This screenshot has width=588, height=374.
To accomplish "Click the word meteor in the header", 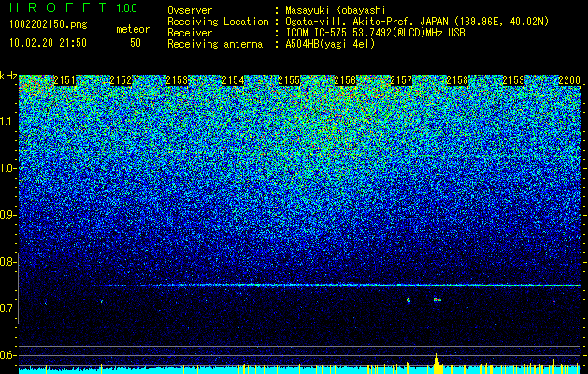I will point(133,29).
